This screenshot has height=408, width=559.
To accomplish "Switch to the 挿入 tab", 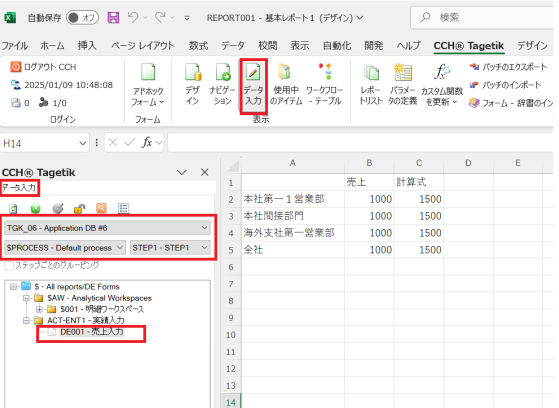I will tap(87, 46).
